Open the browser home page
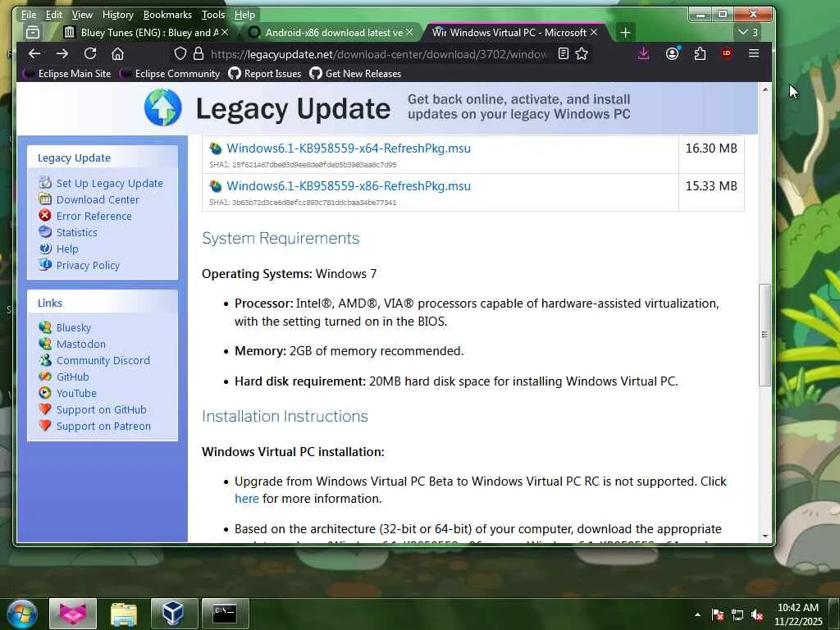Image resolution: width=840 pixels, height=630 pixels. coord(118,53)
